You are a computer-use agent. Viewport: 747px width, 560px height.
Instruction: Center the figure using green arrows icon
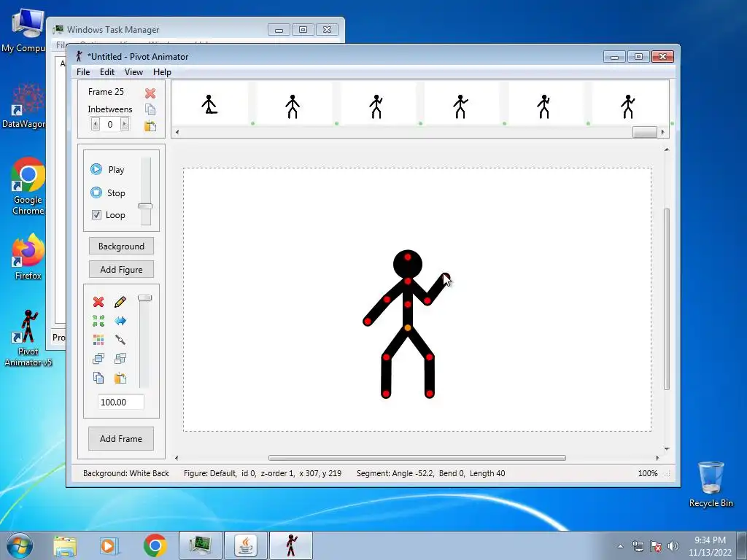click(x=98, y=321)
